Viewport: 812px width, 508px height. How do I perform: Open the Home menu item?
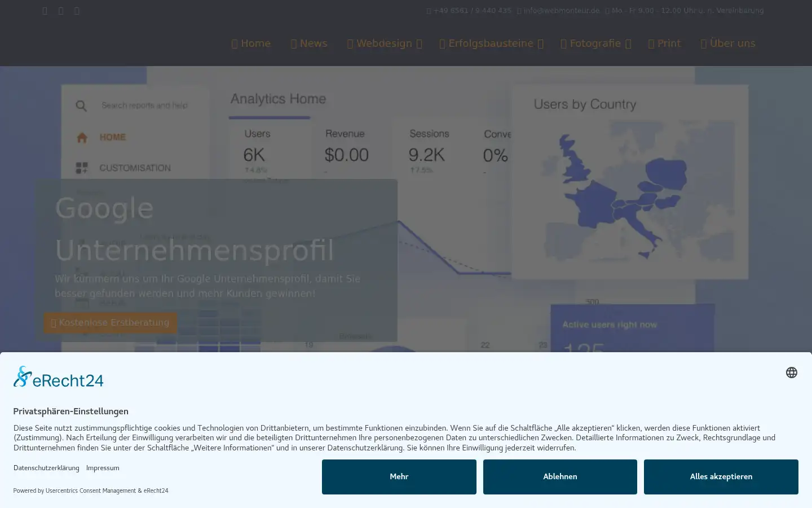[x=251, y=43]
